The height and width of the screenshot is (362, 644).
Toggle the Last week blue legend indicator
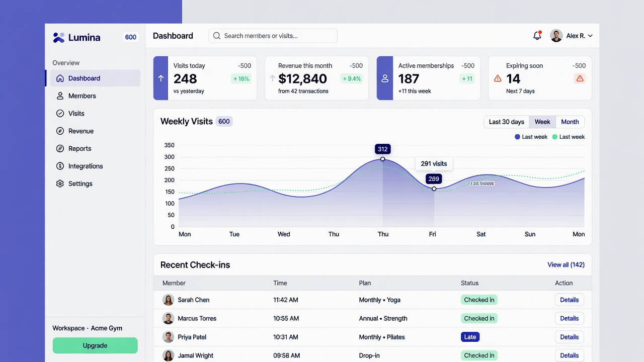coord(518,137)
